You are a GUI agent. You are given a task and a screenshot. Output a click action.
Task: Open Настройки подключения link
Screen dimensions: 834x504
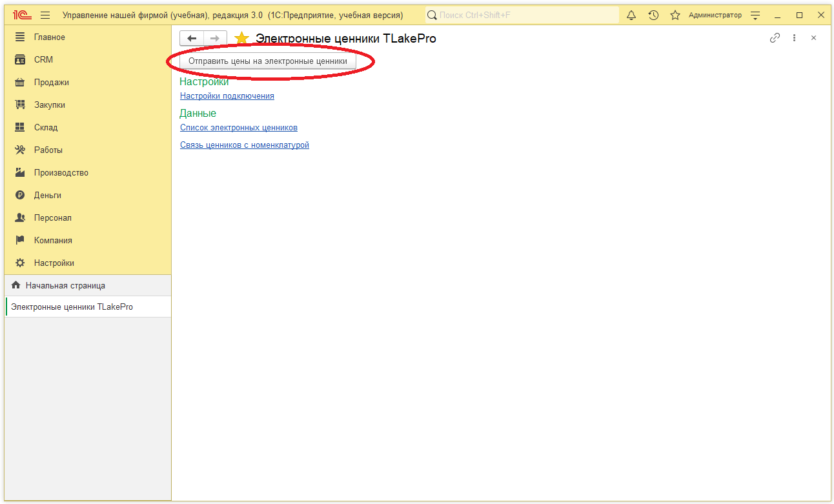click(227, 96)
